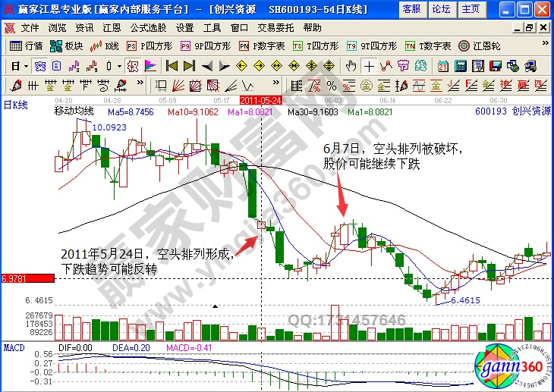Click the yellow diamond left-arrow icon
The width and height of the screenshot is (554, 392).
pyautogui.click(x=241, y=66)
